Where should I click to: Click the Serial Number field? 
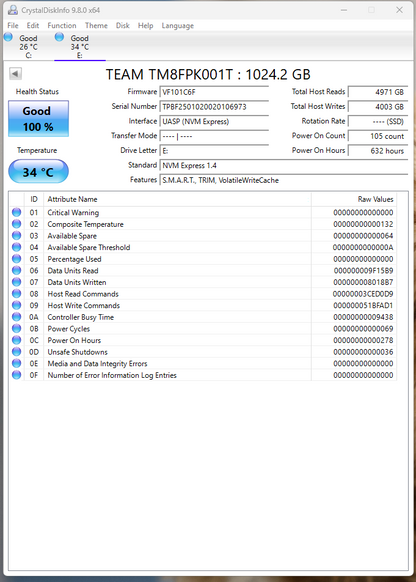(214, 107)
